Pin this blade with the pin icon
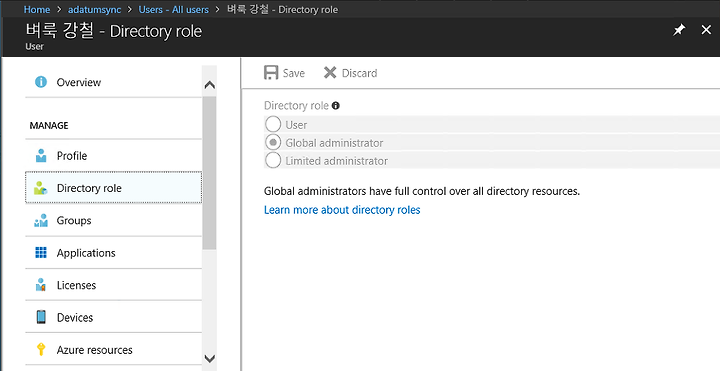The height and width of the screenshot is (371, 720). (x=679, y=30)
